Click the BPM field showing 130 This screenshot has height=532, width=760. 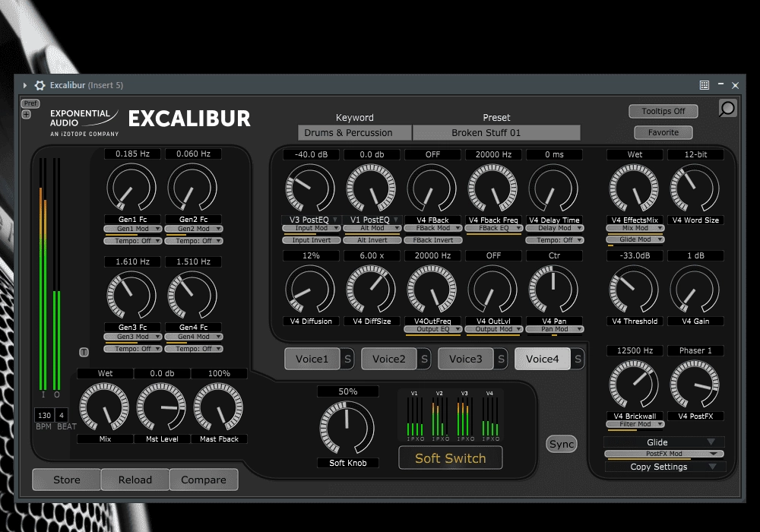click(x=44, y=415)
